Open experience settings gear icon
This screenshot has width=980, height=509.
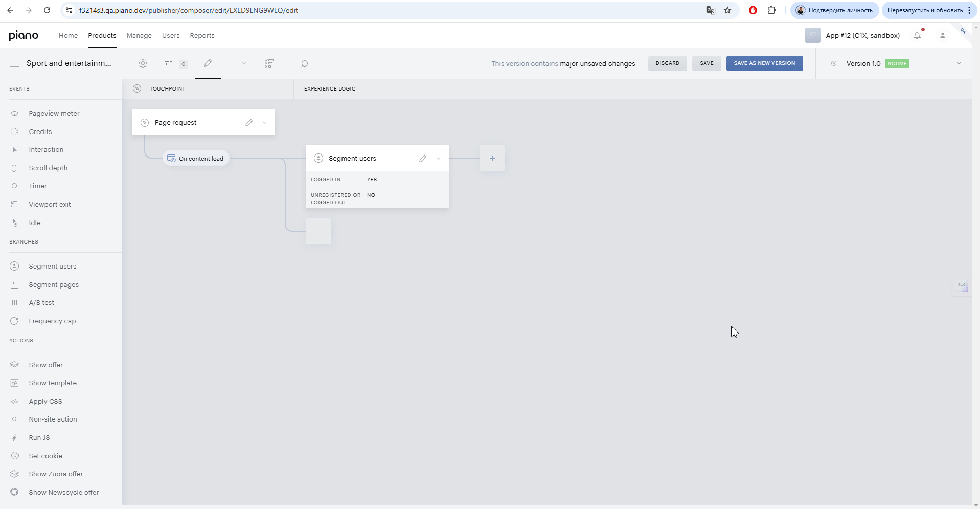143,63
